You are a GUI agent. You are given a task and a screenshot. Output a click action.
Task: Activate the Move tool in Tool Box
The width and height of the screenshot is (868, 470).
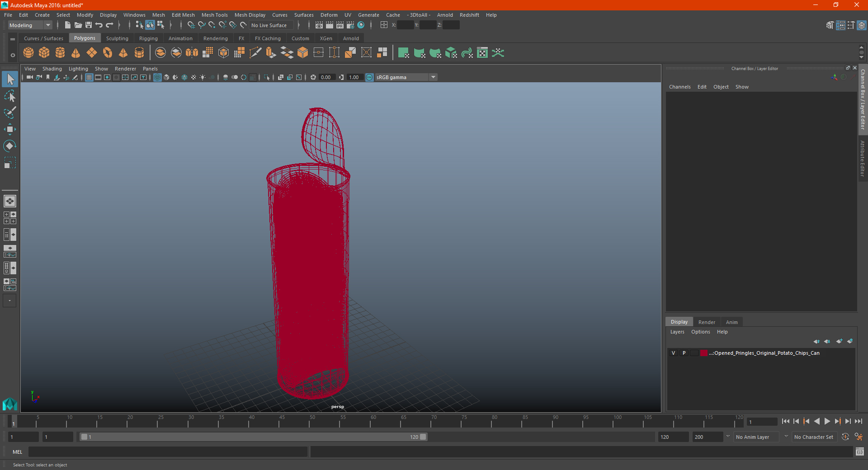10,129
